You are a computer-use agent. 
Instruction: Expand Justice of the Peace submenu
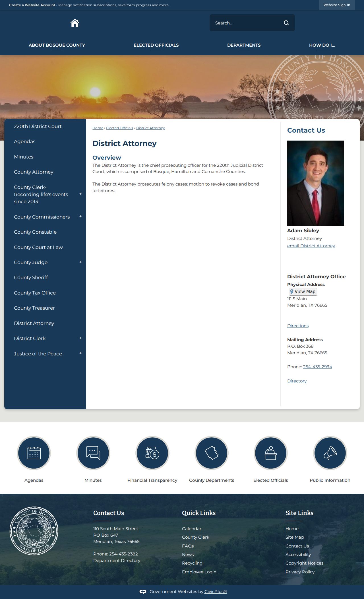coord(80,353)
